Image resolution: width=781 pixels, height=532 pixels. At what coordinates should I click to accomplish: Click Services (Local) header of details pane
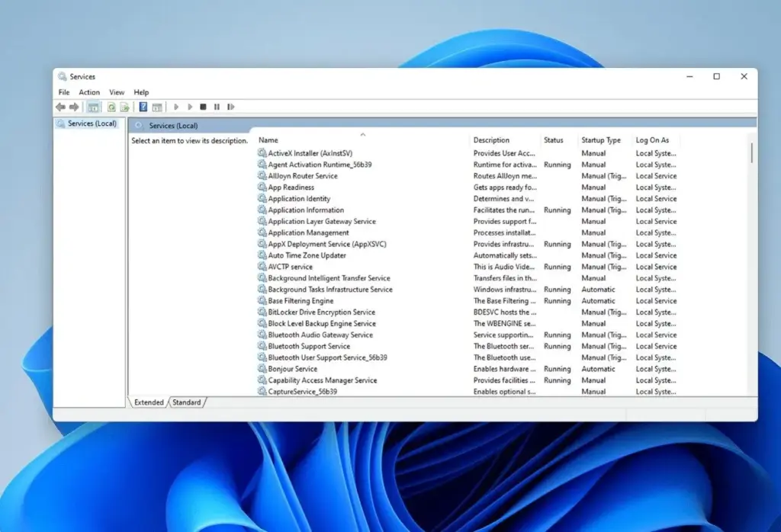pyautogui.click(x=173, y=126)
